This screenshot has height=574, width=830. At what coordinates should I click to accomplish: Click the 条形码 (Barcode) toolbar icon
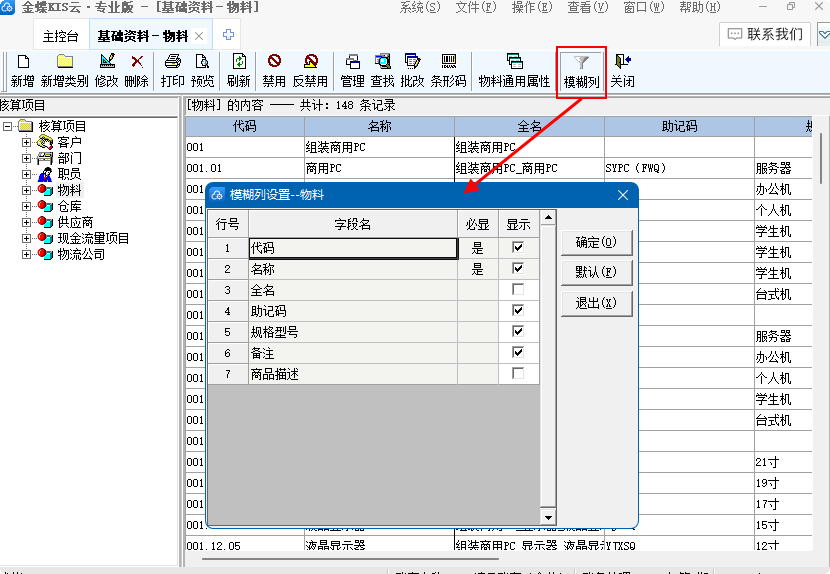(x=448, y=61)
